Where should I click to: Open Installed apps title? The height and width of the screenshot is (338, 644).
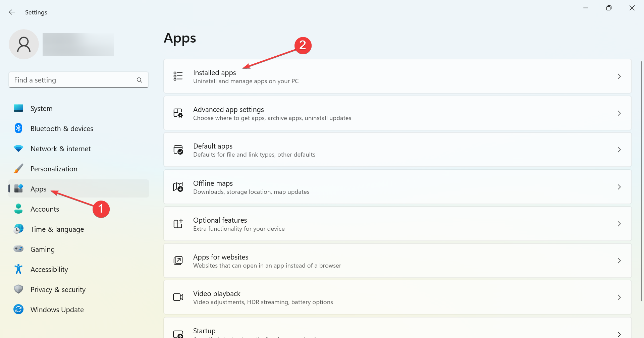click(x=214, y=73)
